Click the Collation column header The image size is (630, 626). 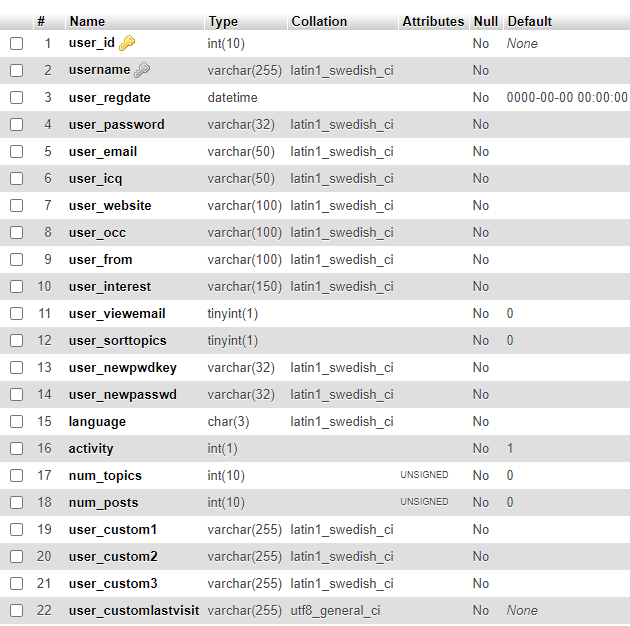pyautogui.click(x=319, y=21)
